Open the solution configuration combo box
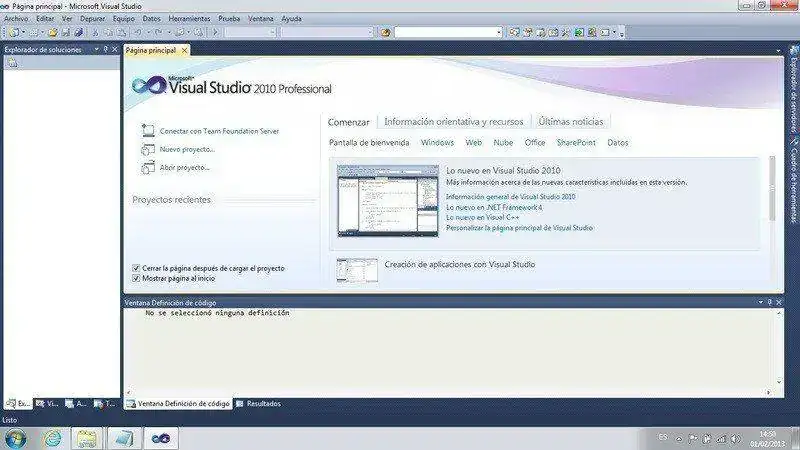 point(251,32)
